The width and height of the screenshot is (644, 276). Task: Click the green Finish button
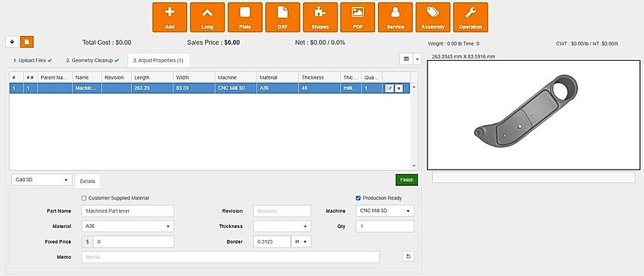[407, 180]
